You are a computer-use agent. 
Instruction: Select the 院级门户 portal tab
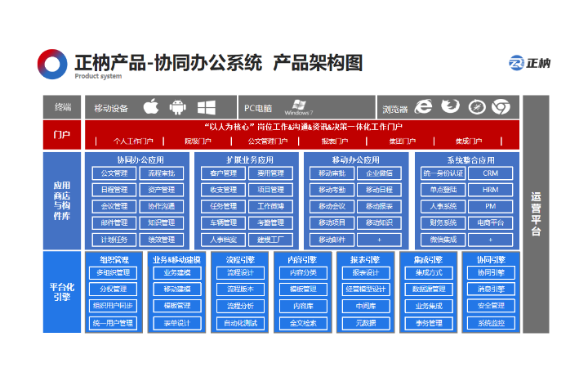tap(198, 141)
